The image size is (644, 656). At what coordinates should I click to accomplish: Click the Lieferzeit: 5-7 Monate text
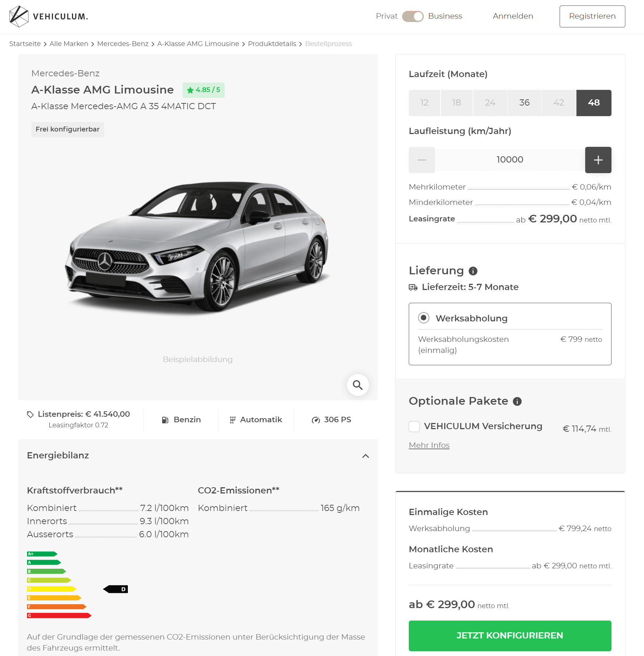pyautogui.click(x=470, y=287)
